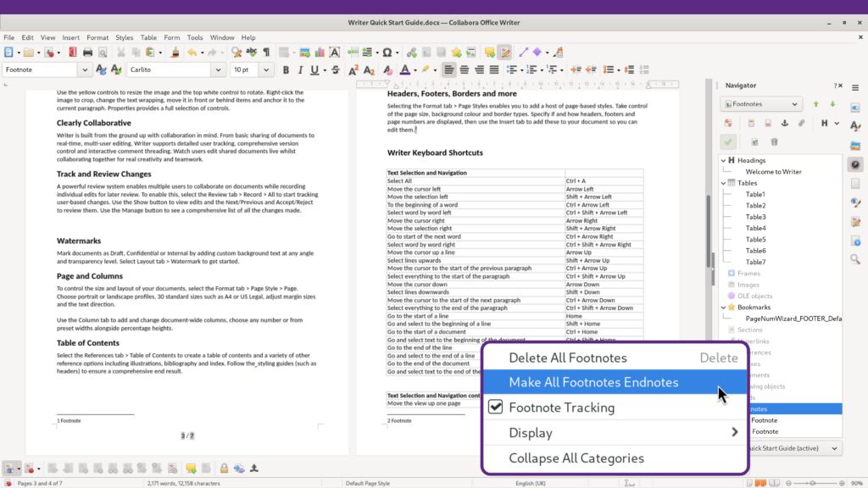Toggle Justified paragraph alignment
The width and height of the screenshot is (868, 488).
(494, 69)
